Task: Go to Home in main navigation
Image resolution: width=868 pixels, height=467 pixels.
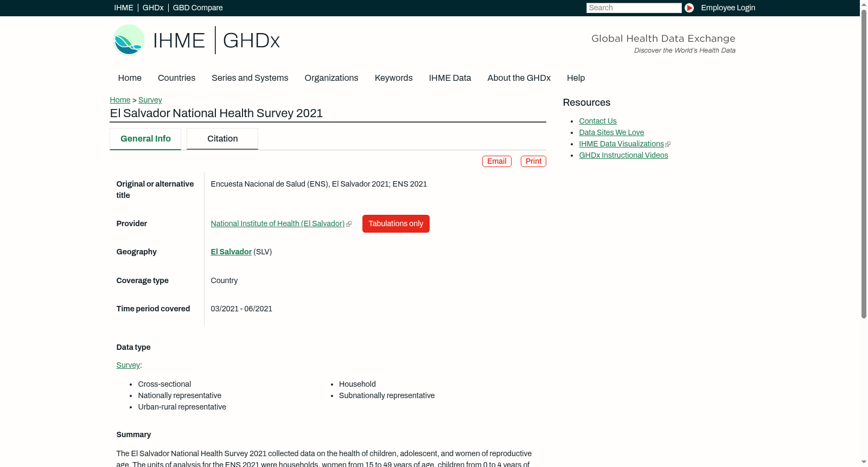Action: (130, 78)
